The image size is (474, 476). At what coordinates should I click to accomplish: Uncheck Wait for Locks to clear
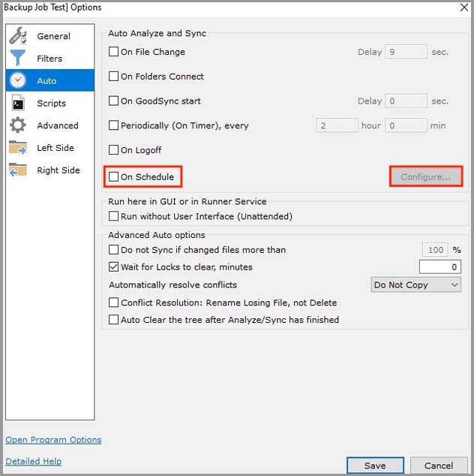[x=114, y=267]
